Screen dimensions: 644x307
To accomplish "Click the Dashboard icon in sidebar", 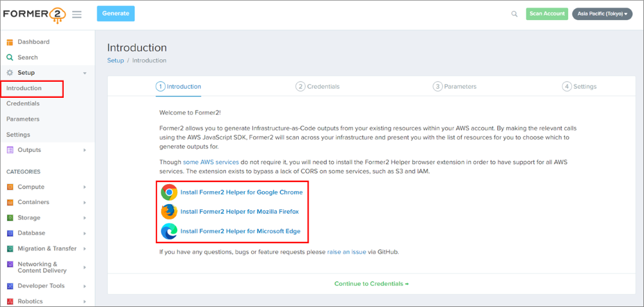I will (10, 42).
